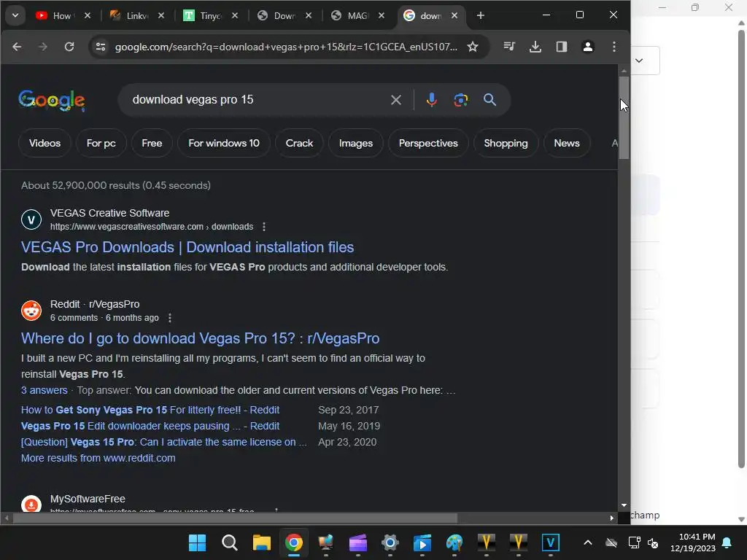Screen dimensions: 747x560
Task: Open the Chrome profile icon
Action: coord(588,47)
